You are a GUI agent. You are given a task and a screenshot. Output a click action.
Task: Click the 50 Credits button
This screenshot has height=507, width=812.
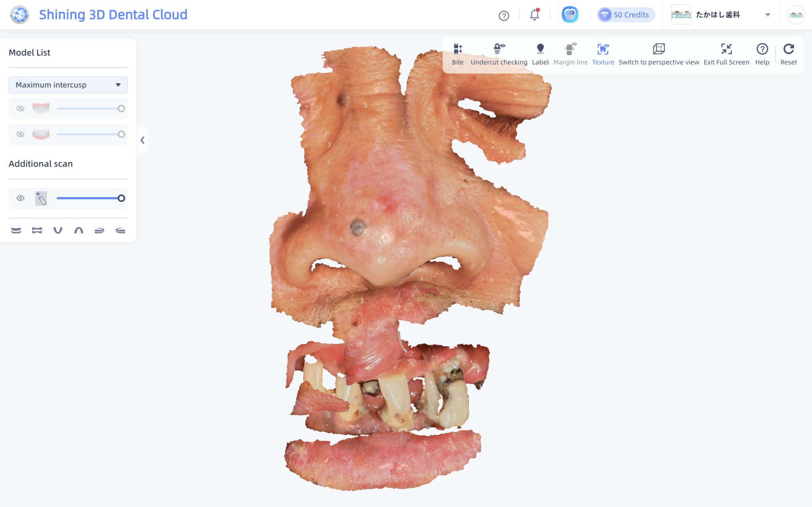(x=626, y=15)
